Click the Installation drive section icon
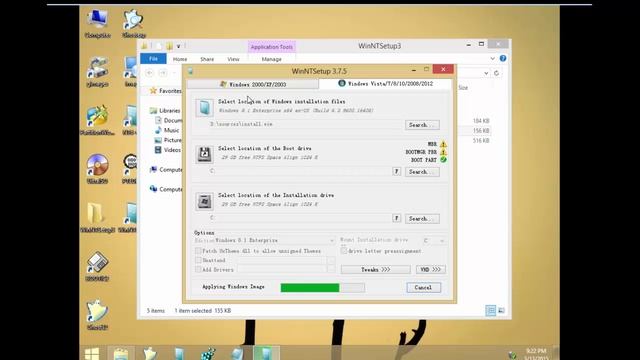 pos(204,201)
